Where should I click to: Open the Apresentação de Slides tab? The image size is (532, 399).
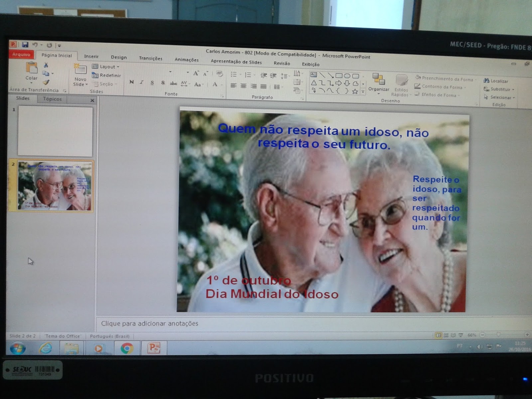[x=236, y=62]
